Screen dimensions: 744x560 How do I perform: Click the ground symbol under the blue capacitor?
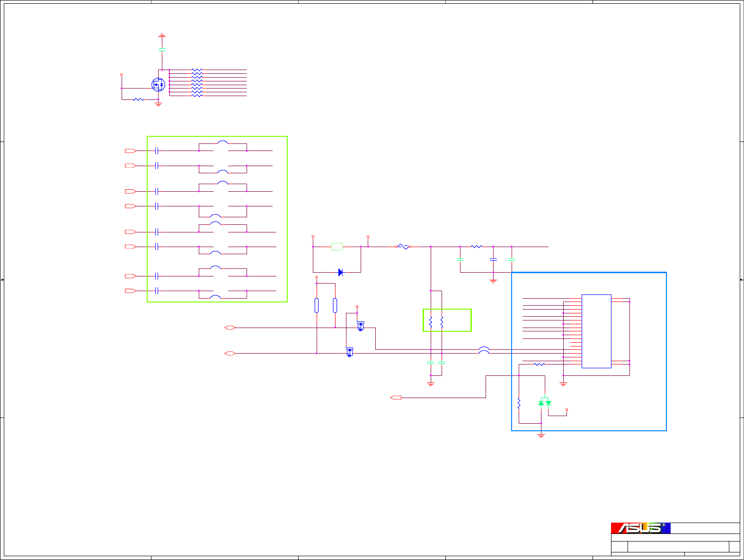493,281
